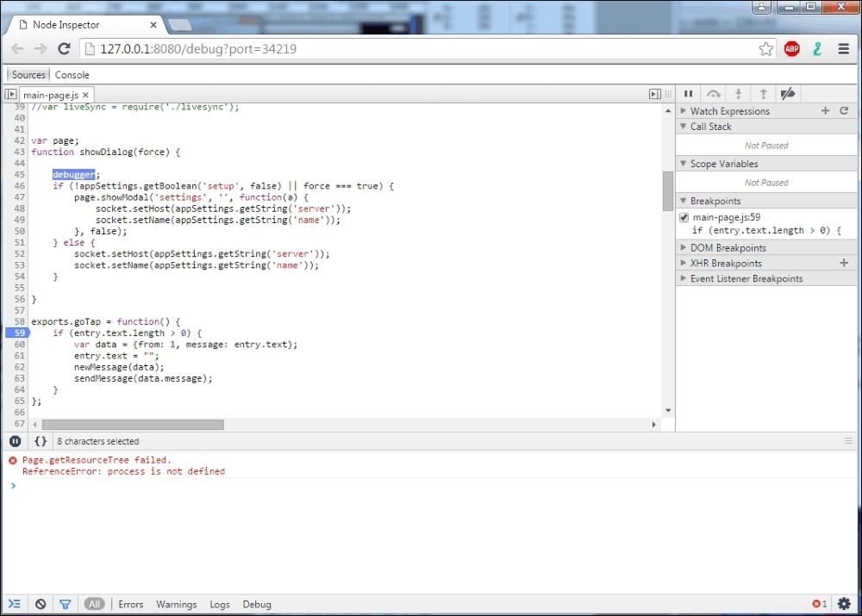
Task: Step into next function call
Action: click(x=739, y=93)
